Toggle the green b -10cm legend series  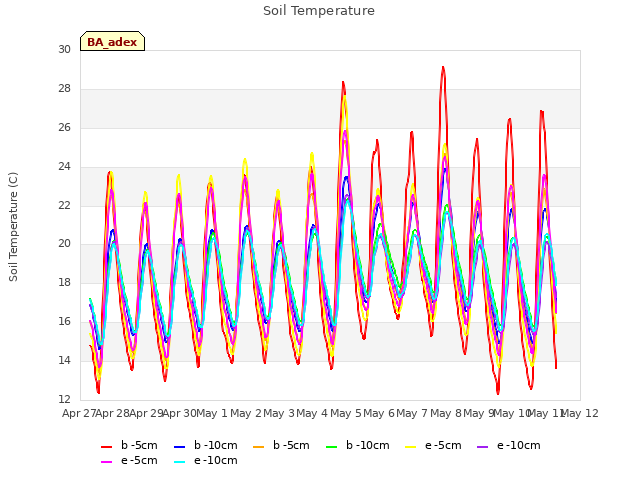pos(358,445)
